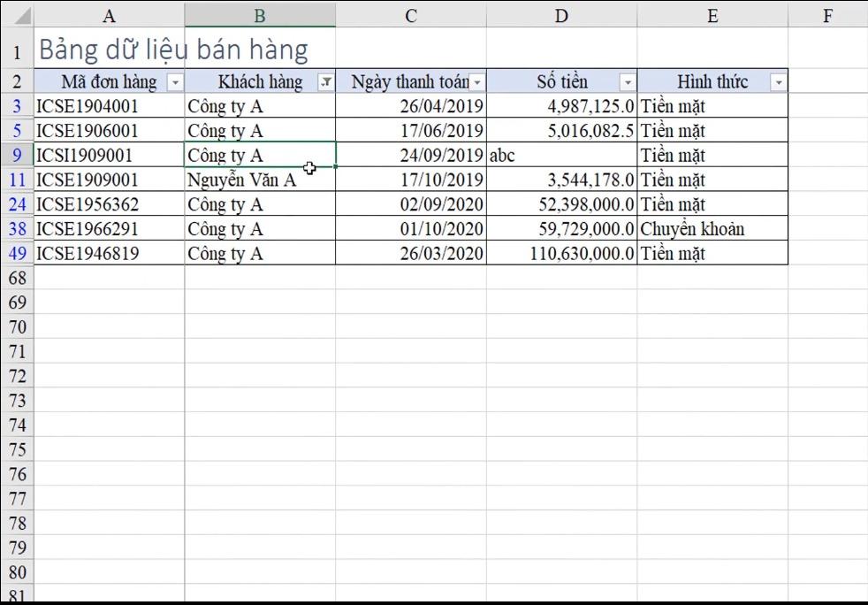Select the order code "ICSI1909001" cell
The height and width of the screenshot is (605, 868).
(109, 155)
